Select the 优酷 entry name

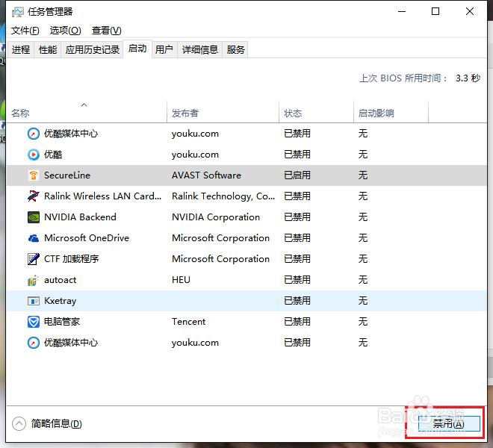53,155
